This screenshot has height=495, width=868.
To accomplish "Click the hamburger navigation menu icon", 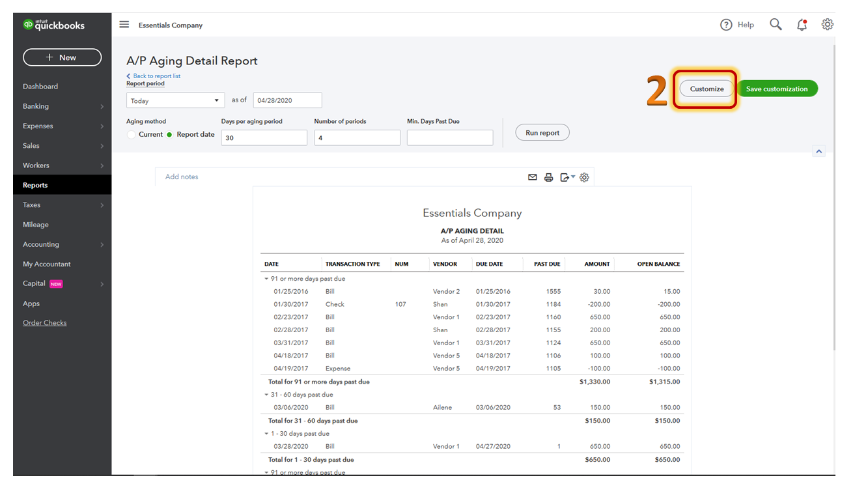I will click(124, 24).
